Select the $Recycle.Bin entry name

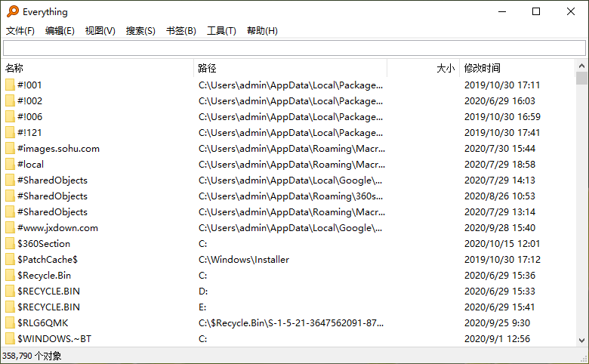(44, 276)
